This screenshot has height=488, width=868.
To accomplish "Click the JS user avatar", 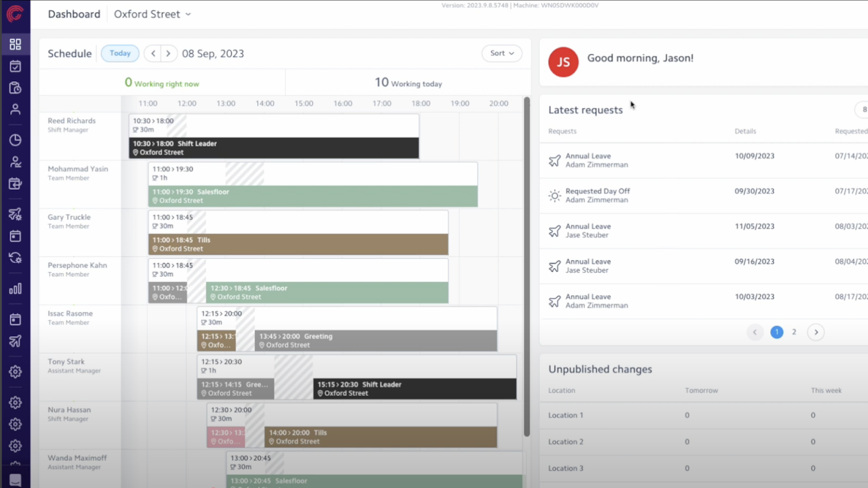I will tap(563, 62).
